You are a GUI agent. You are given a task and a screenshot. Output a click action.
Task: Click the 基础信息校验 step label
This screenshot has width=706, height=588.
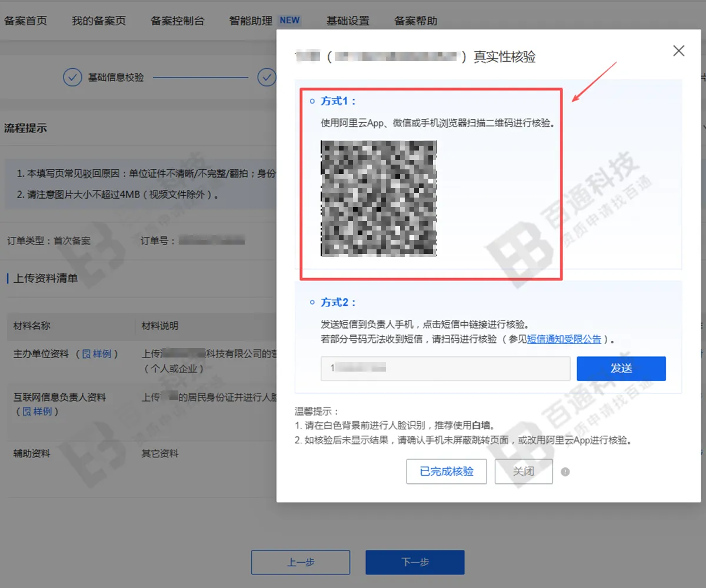click(116, 77)
